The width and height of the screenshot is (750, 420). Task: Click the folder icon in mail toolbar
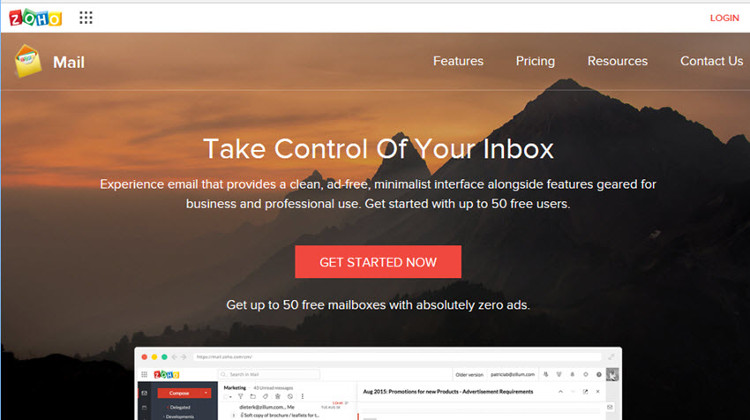tap(253, 396)
